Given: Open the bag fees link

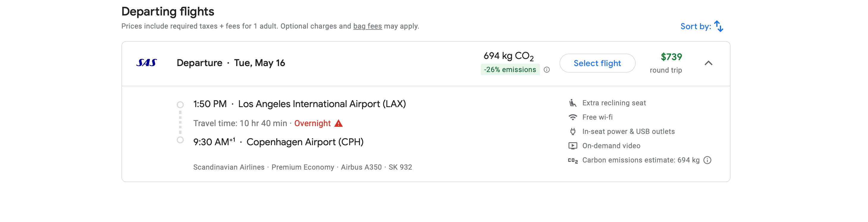Looking at the screenshot, I should (x=367, y=26).
